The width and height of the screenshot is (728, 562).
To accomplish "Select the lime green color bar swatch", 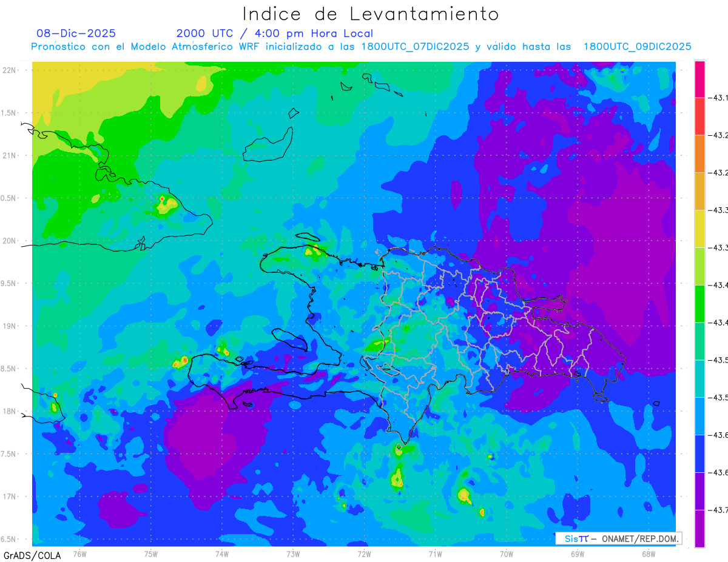I will click(699, 266).
